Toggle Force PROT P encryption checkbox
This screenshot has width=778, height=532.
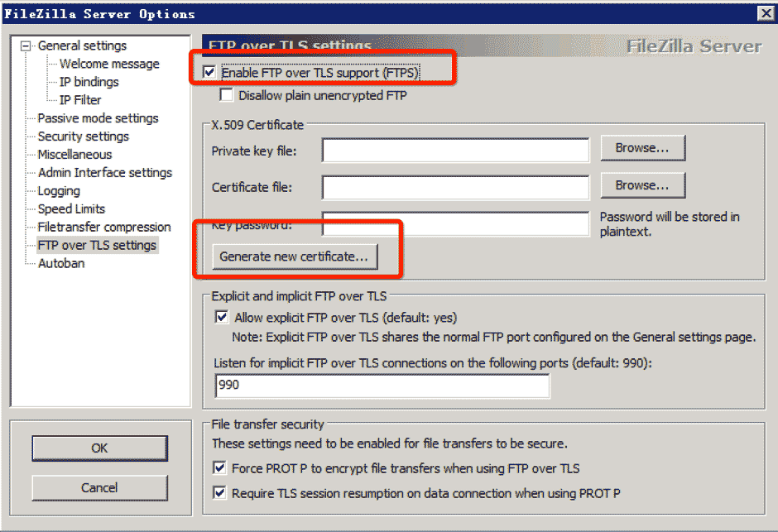(x=219, y=467)
